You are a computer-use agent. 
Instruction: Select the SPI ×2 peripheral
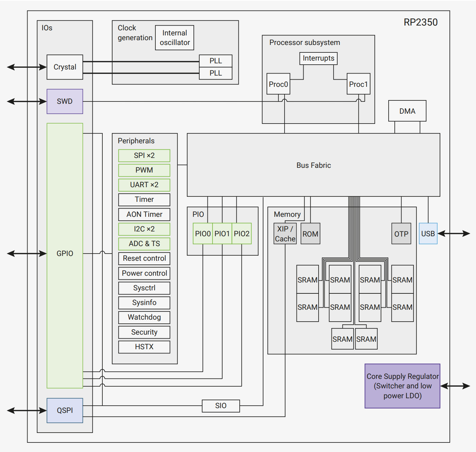[144, 156]
